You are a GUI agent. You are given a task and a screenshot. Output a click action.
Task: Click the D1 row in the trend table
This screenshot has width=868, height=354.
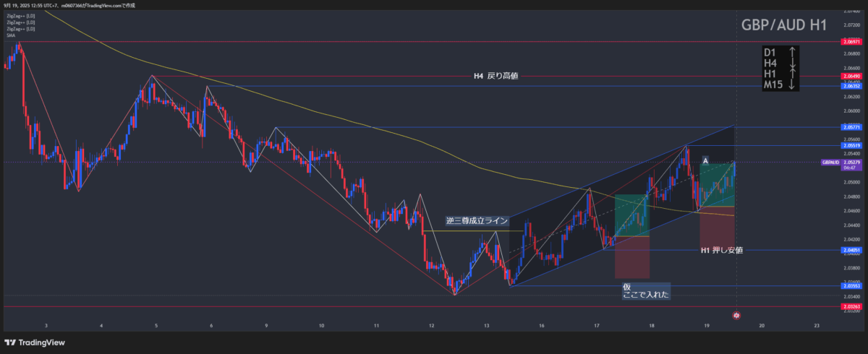pyautogui.click(x=780, y=52)
